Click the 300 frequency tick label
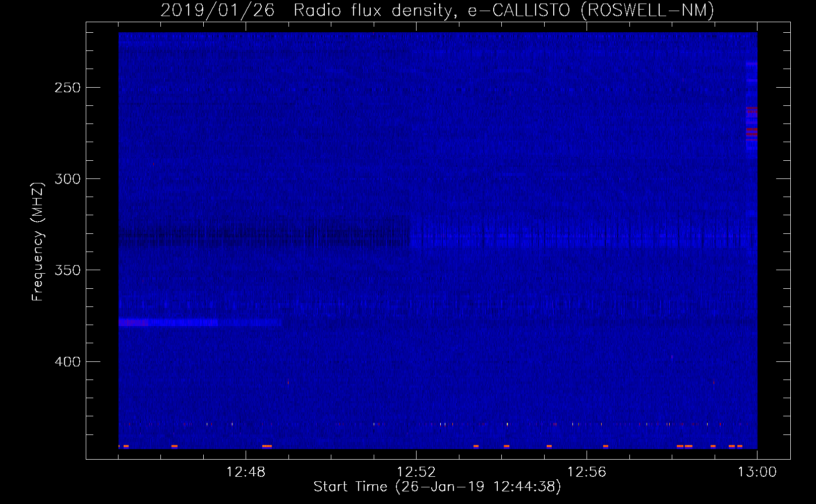 (x=68, y=179)
